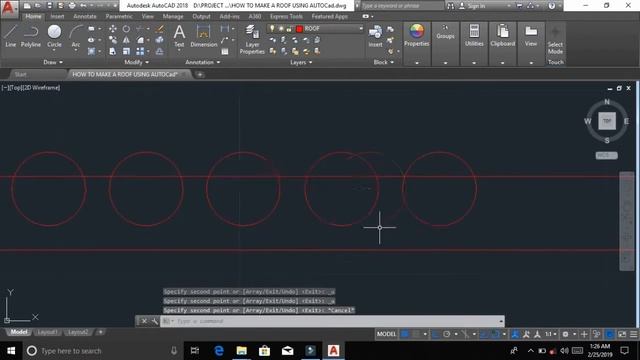Screen dimensions: 640x360
Task: Activate the Mirror tool in Modify panel
Action: click(x=127, y=40)
